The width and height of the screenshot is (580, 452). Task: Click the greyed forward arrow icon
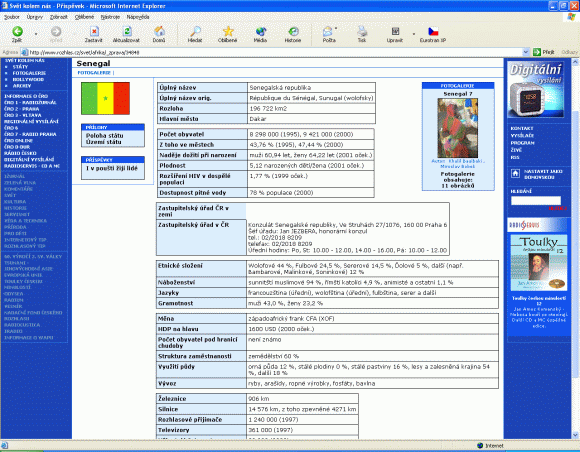[x=56, y=32]
